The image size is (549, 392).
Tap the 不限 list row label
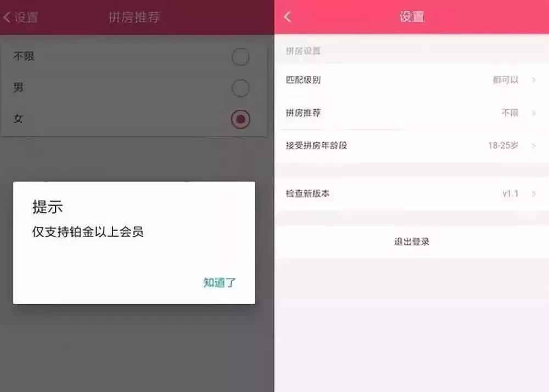tap(24, 56)
